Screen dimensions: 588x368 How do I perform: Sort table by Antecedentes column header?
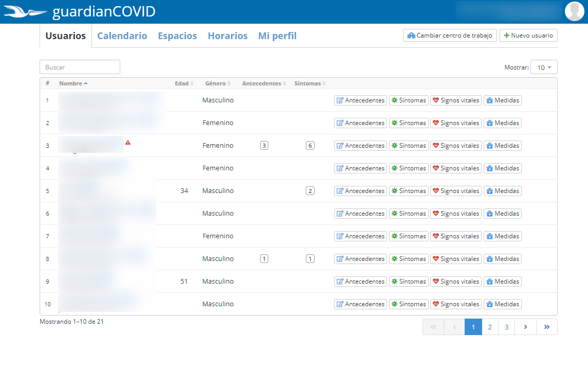pos(264,83)
